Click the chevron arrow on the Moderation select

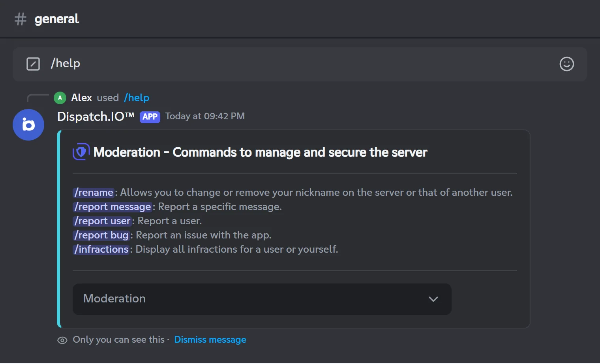[433, 299]
